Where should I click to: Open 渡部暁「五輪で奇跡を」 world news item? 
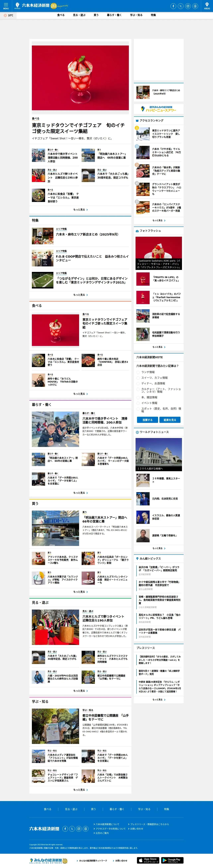[164, 535]
